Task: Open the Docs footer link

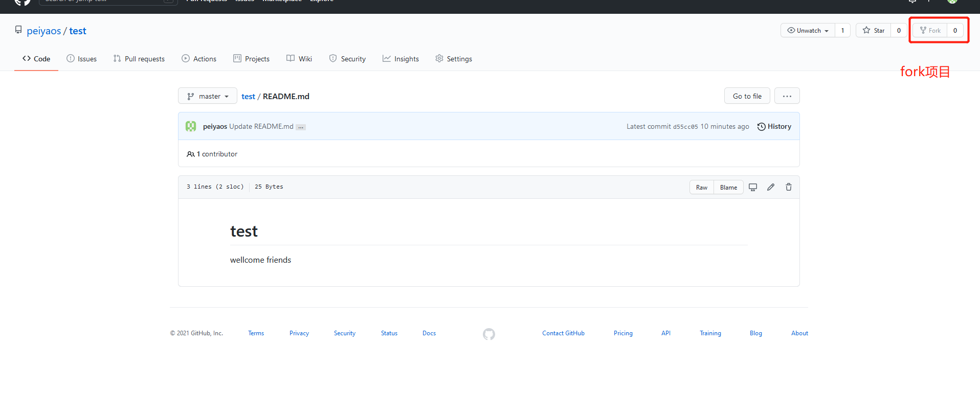Action: 429,333
